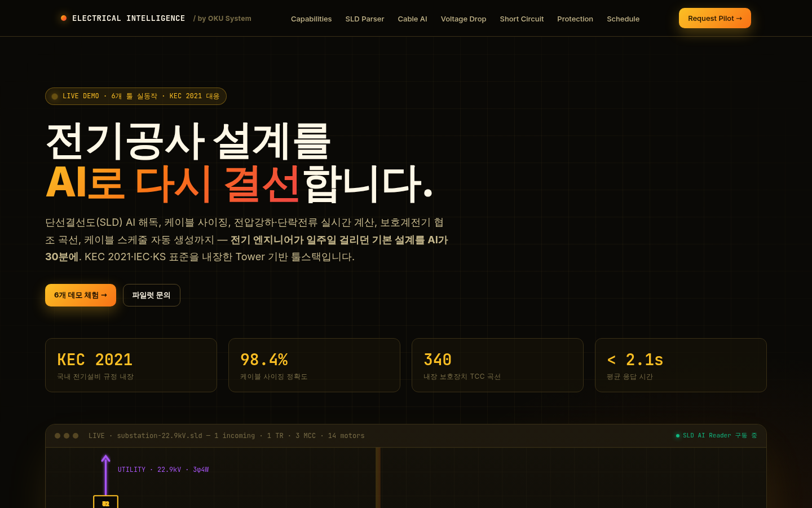Click the orange dot logo icon
Viewport: 812px width, 508px height.
point(64,18)
